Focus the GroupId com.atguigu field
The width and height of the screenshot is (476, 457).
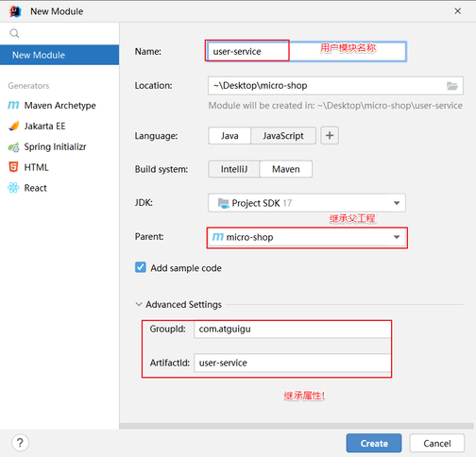pyautogui.click(x=292, y=330)
